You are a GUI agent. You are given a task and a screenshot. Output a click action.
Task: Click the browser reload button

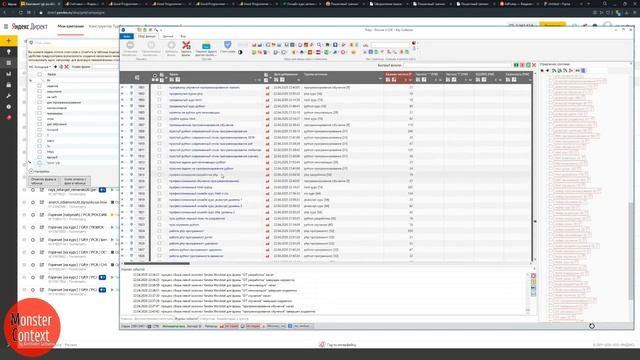[20, 13]
